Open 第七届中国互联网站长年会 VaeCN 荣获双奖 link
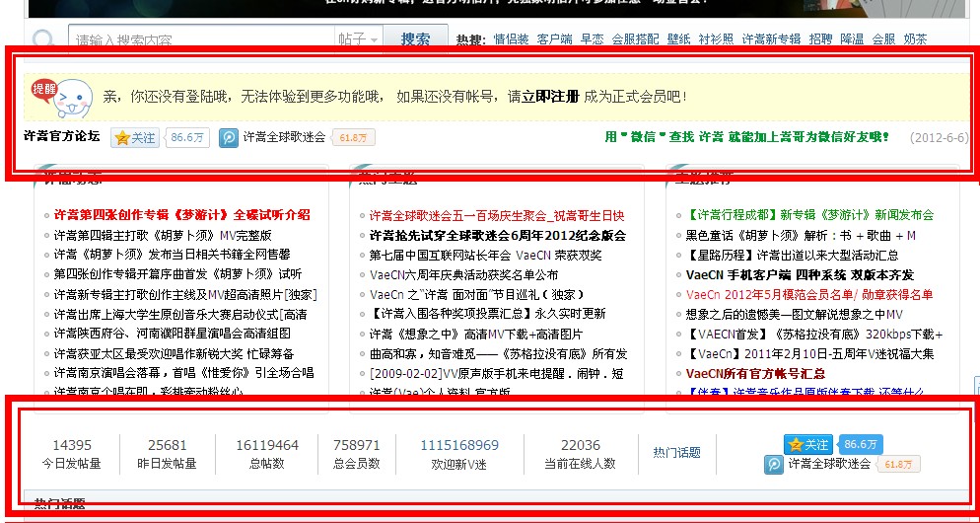 tap(485, 256)
